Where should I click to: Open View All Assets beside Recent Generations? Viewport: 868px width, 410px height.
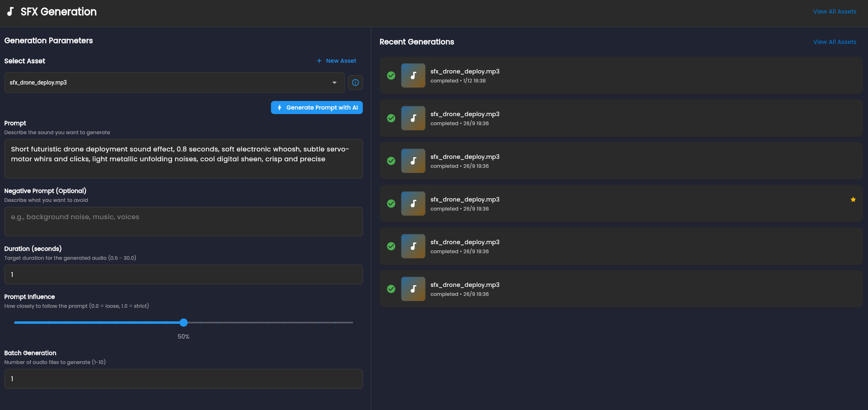pos(834,42)
